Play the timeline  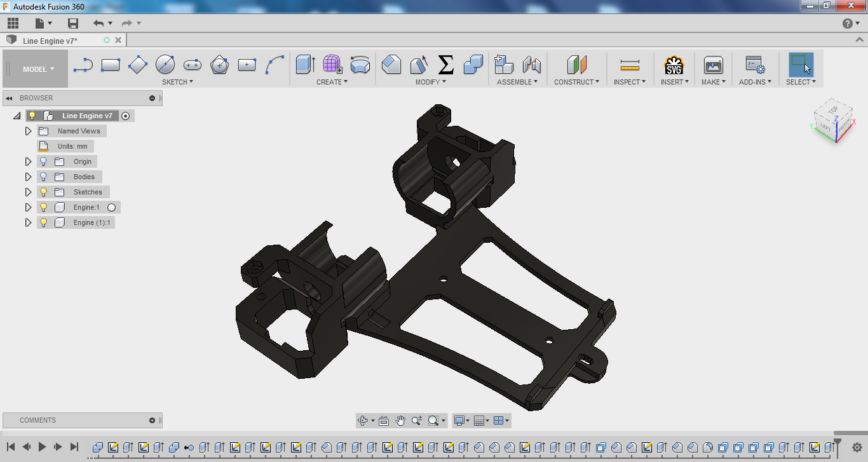[42, 447]
